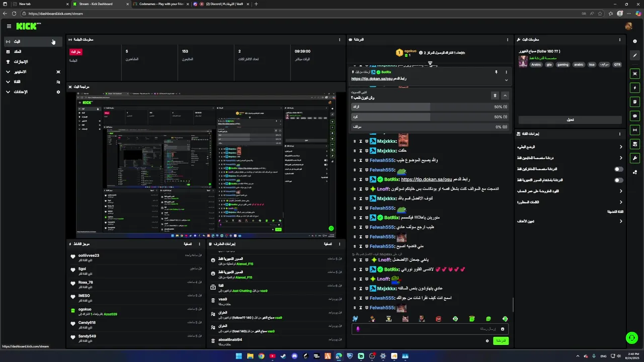The width and height of the screenshot is (644, 362).
Task: Open activity feed panel three-dot menu
Action: pos(200,244)
